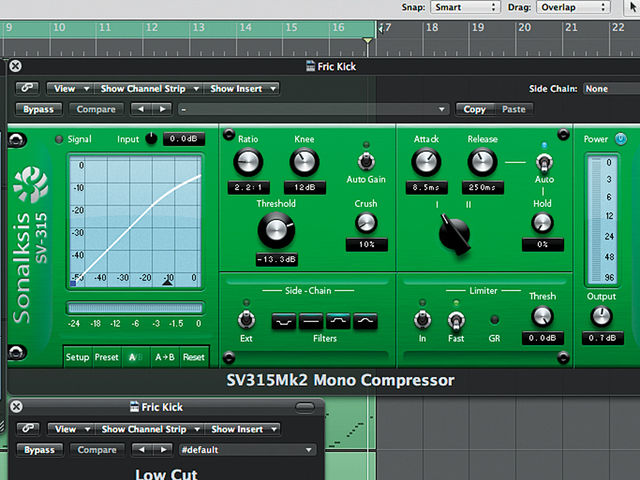Click the Paste button
This screenshot has height=480, width=640.
click(x=513, y=109)
